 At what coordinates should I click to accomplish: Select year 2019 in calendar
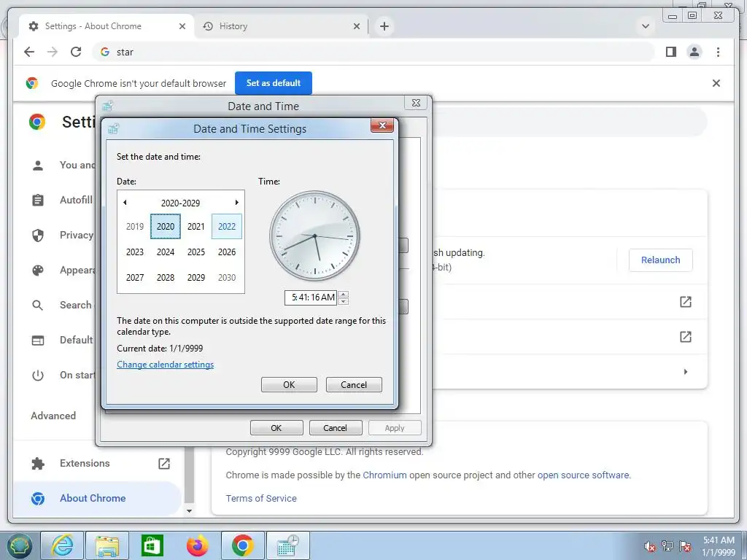(x=135, y=226)
